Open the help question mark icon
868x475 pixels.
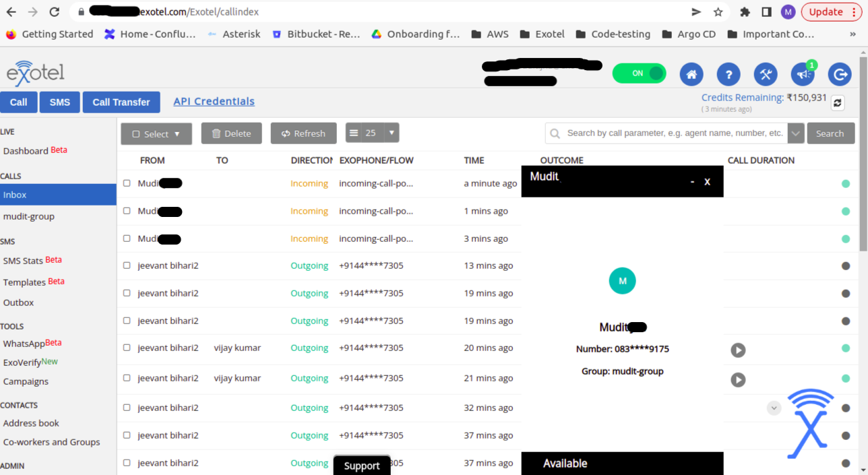click(728, 74)
